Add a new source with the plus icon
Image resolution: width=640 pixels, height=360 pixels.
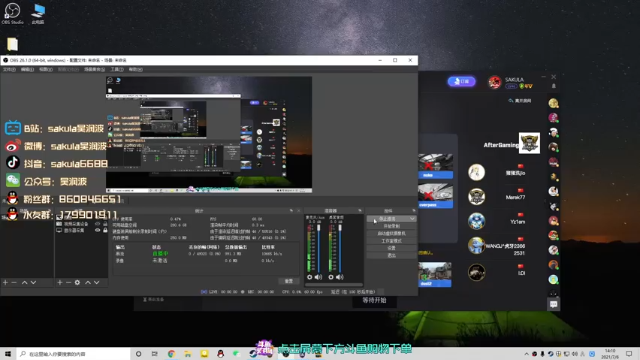tap(60, 282)
